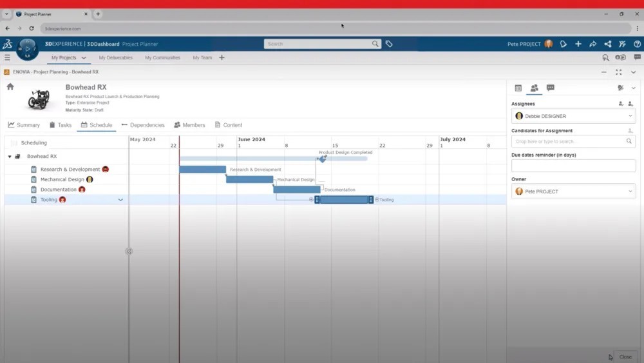
Task: Click the Mechanical Design Gantt bar
Action: point(249,179)
